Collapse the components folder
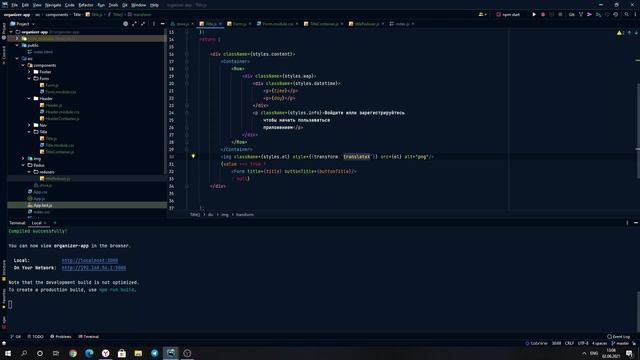Screen dimensions: 640x360 pyautogui.click(x=23, y=65)
